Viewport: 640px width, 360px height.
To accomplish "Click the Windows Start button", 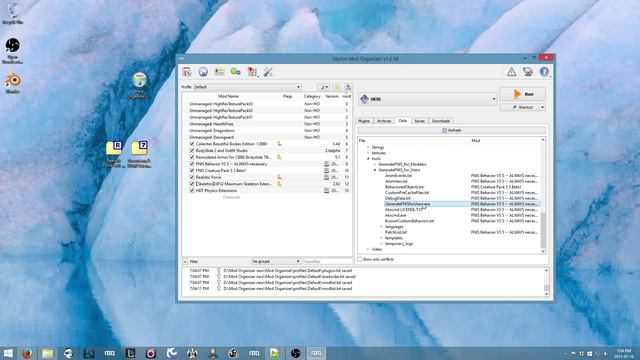I will coord(8,353).
